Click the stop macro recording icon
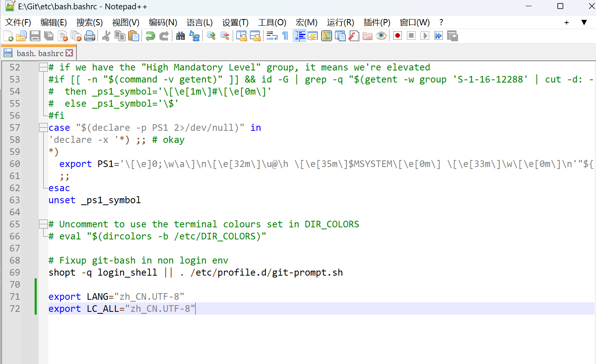This screenshot has width=596, height=364. [411, 36]
